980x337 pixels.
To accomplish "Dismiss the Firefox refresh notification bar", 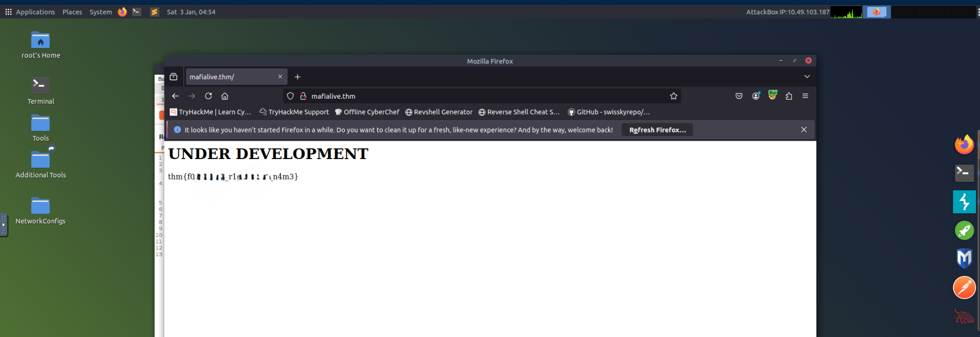I will point(804,130).
